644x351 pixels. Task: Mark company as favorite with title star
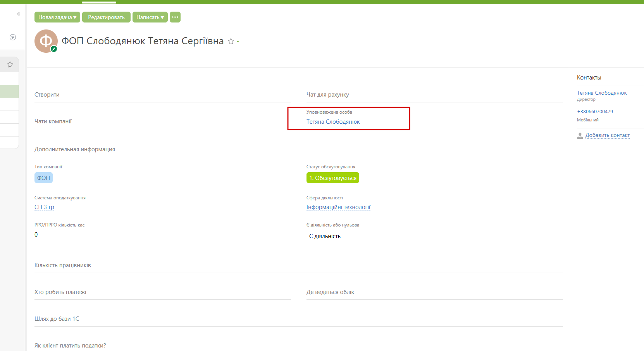point(231,41)
